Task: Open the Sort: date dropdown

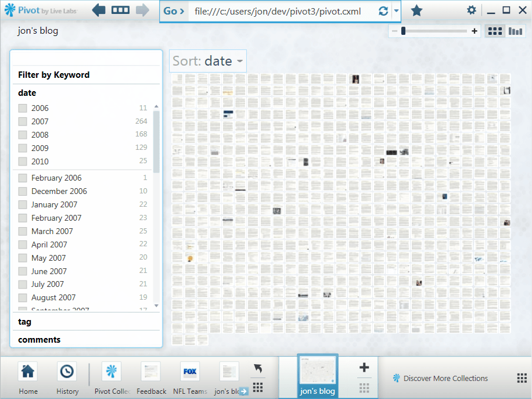Action: pyautogui.click(x=207, y=60)
